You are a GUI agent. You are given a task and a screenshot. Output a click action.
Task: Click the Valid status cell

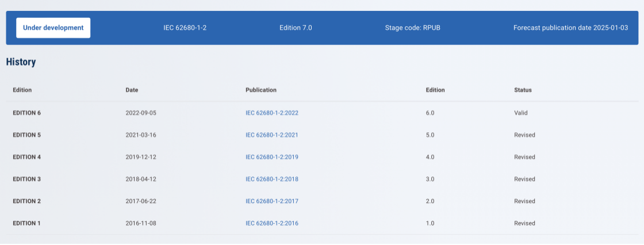520,113
